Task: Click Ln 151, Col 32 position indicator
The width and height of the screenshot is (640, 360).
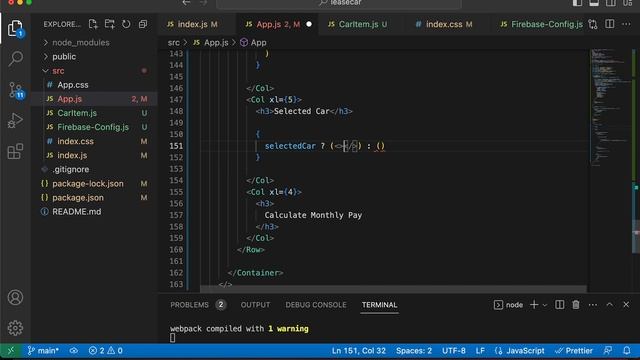Action: 358,351
